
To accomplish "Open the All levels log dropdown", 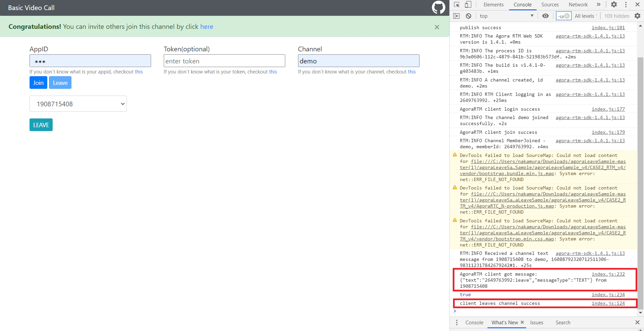I will [x=586, y=16].
